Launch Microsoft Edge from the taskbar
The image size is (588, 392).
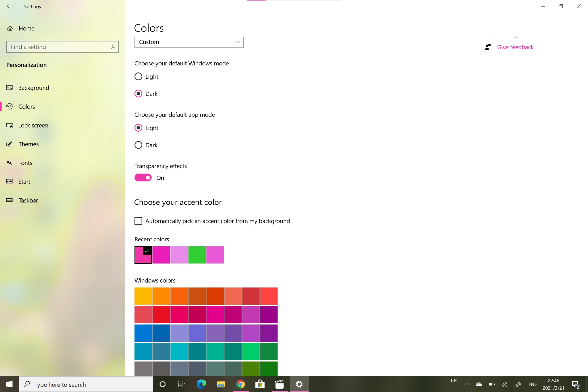pyautogui.click(x=201, y=384)
